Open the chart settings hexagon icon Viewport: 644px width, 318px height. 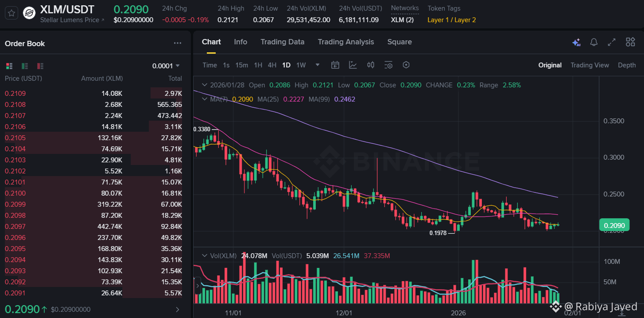click(406, 65)
